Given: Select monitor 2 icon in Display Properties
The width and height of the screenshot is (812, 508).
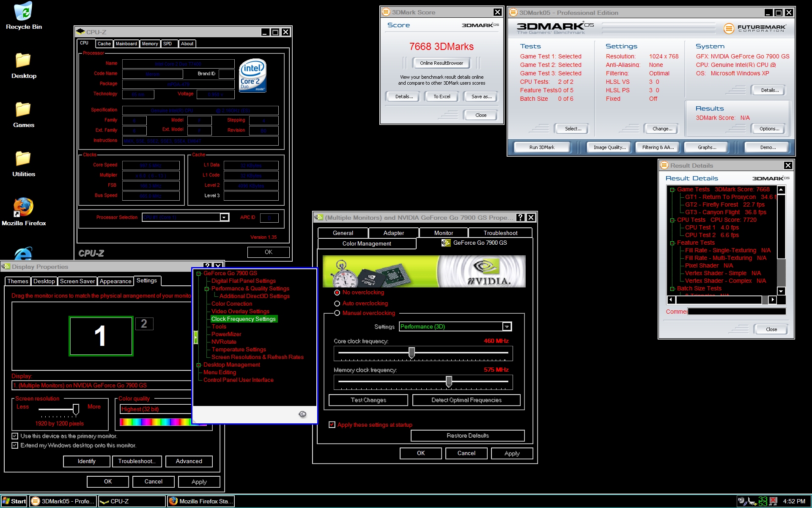Looking at the screenshot, I should [x=144, y=324].
